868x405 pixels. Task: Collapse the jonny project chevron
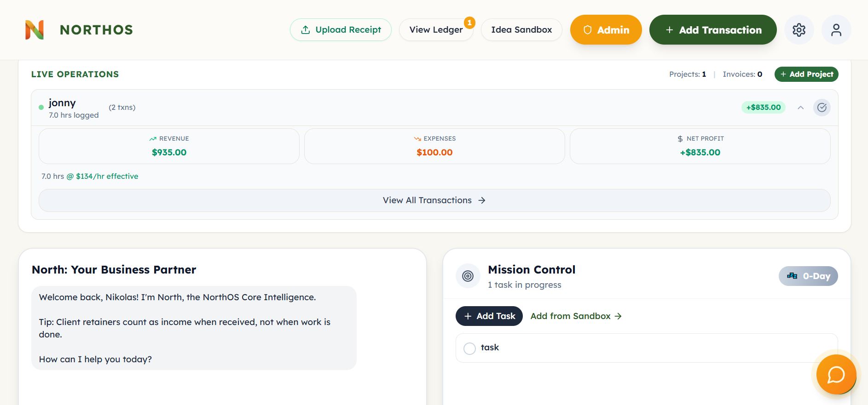pyautogui.click(x=801, y=108)
